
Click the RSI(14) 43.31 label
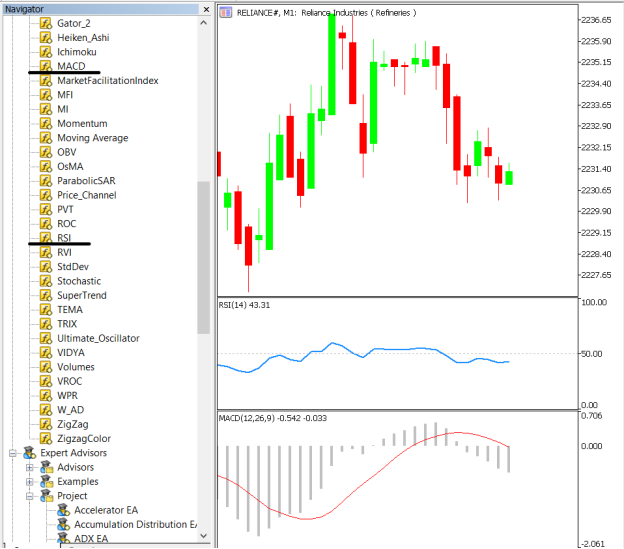tap(244, 305)
